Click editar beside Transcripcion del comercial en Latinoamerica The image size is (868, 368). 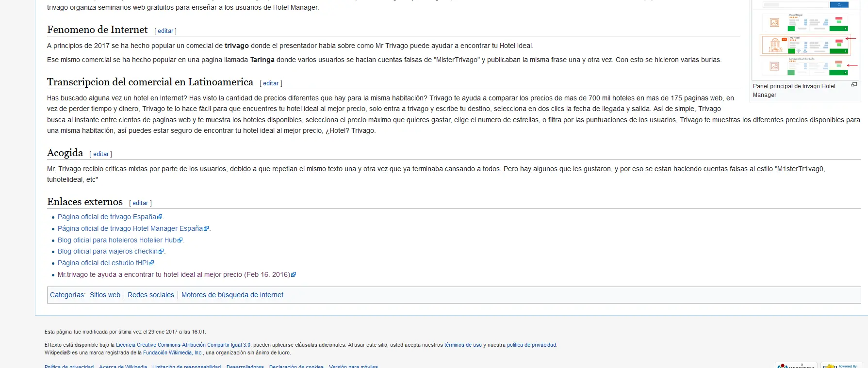(271, 83)
